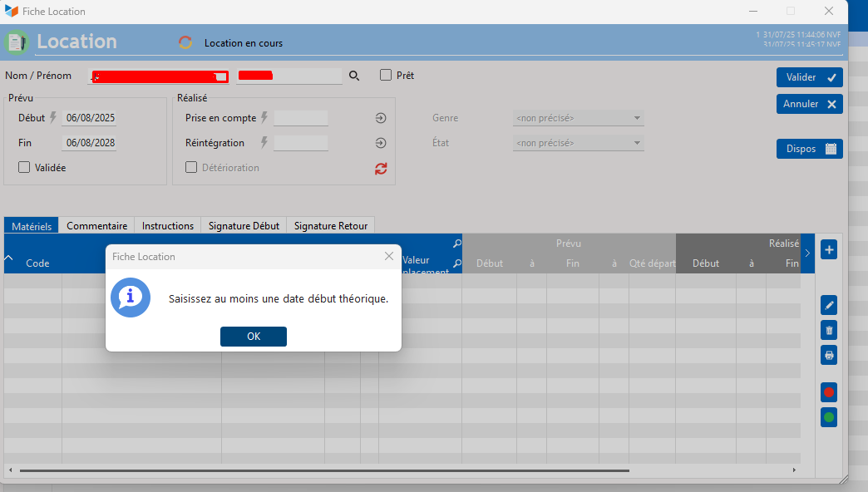Viewport: 868px width, 492px height.
Task: Click arrow icon next to Réintégration field
Action: tap(381, 143)
